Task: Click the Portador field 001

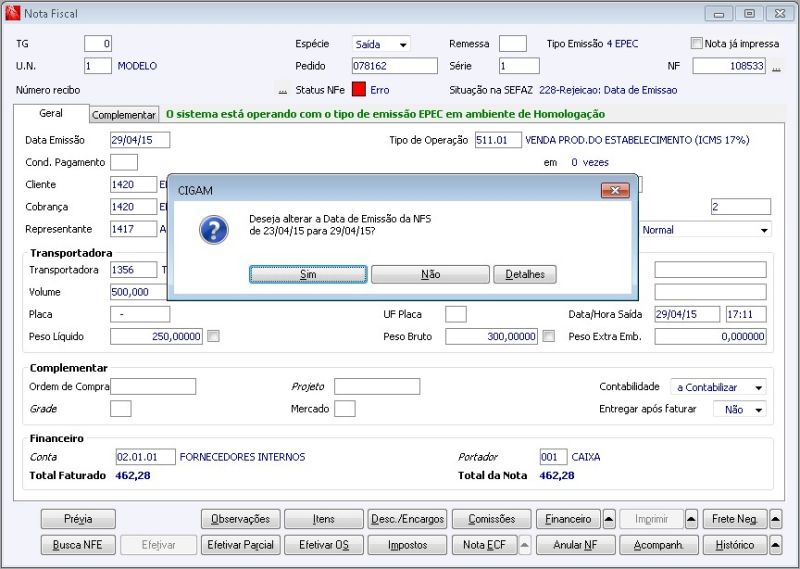Action: pos(553,457)
